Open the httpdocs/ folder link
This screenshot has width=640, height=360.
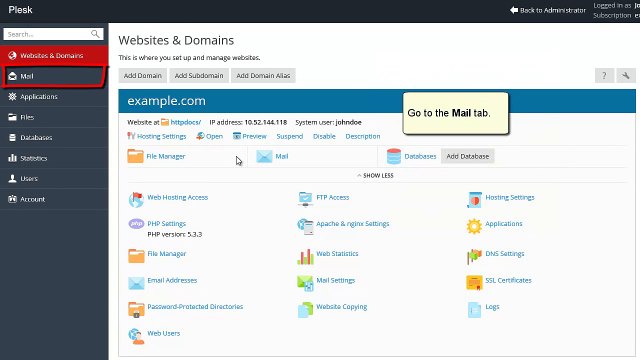186,122
